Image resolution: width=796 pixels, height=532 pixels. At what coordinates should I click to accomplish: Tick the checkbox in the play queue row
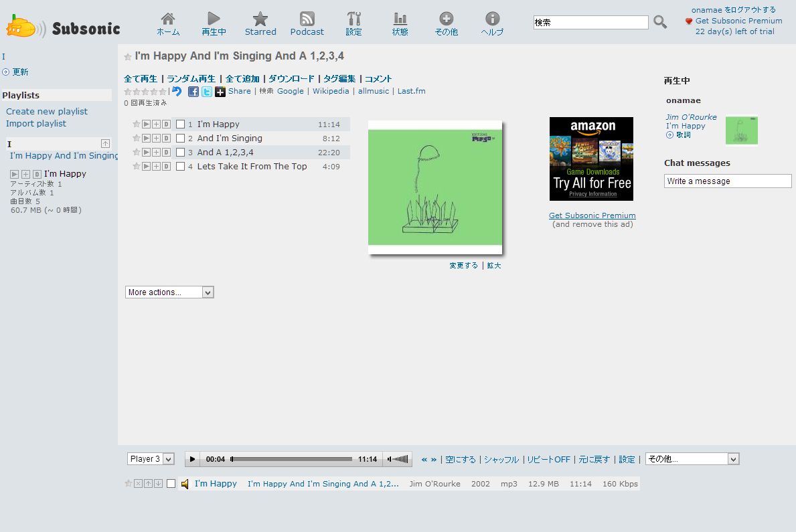(x=171, y=484)
